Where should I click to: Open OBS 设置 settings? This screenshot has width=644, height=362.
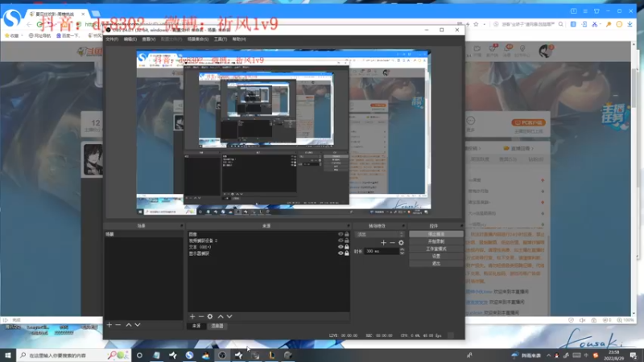[436, 256]
